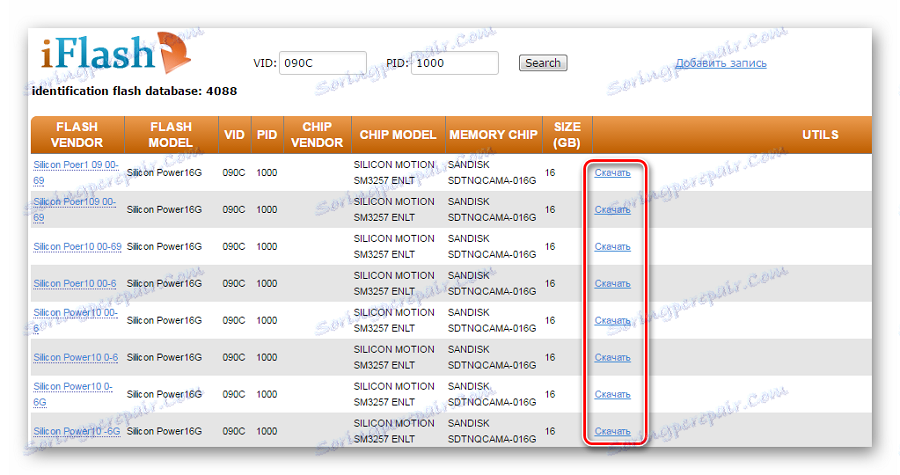Open the Silicon Poer10 00-69 vendor link

point(77,247)
